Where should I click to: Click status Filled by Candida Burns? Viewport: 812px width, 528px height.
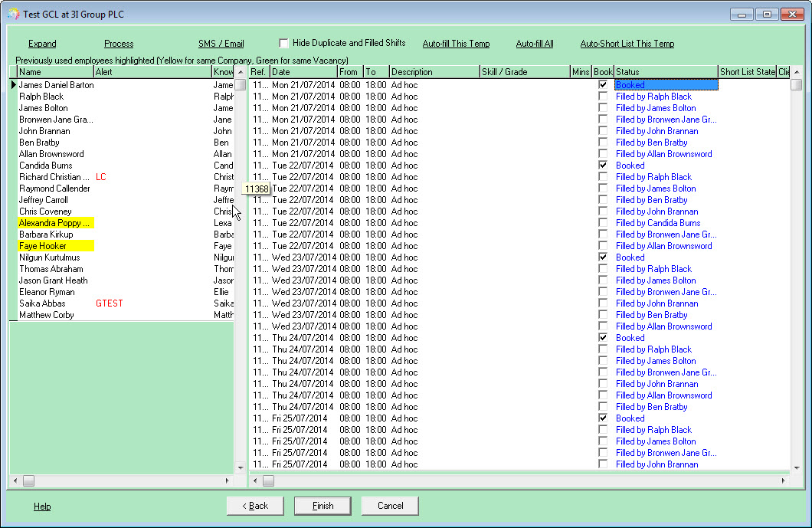point(658,223)
